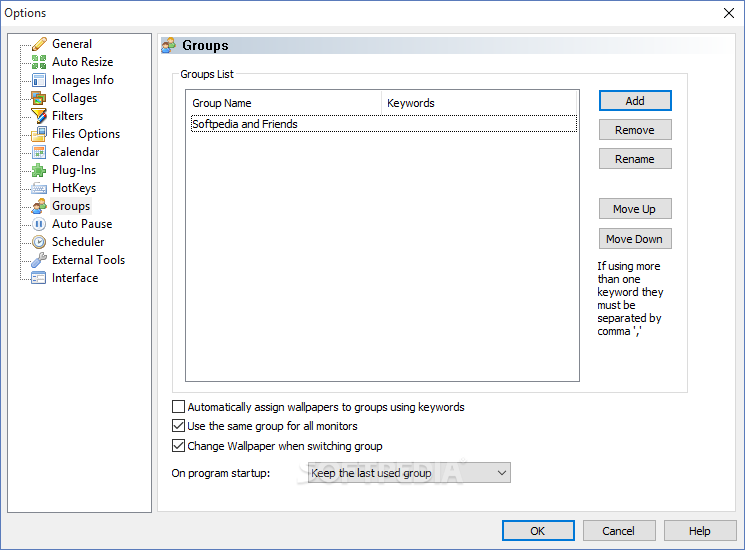
Task: Click the Group Name column header
Action: tap(284, 103)
